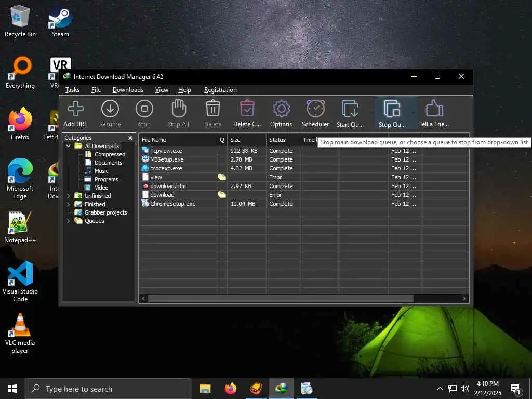Click the queue icon in the view row
Image resolution: width=532 pixels, height=399 pixels.
coord(222,177)
